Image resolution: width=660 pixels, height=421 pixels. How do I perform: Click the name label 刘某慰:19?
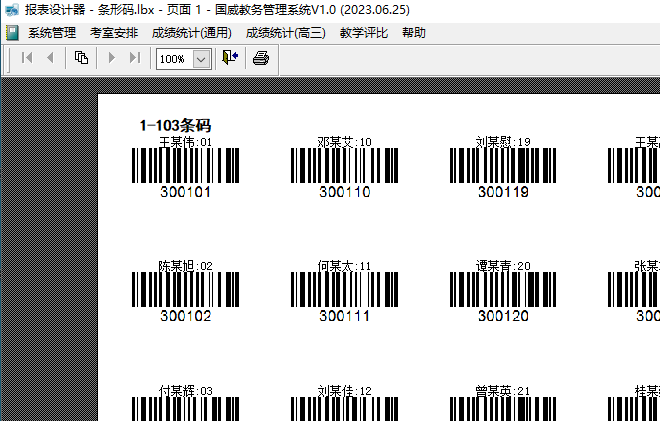click(x=503, y=142)
